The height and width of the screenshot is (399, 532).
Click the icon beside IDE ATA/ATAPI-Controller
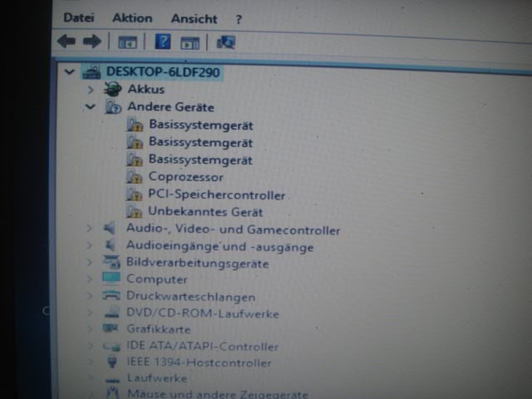pos(111,346)
